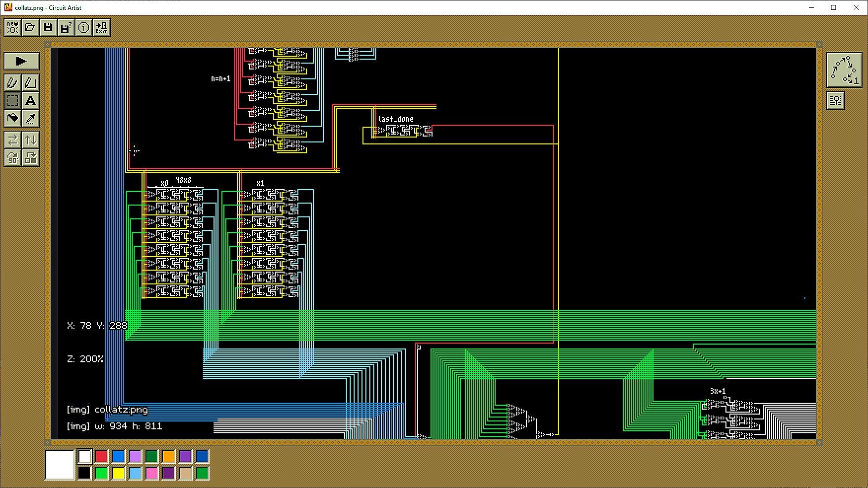Screen dimensions: 868x488
Task: Click the path nodes tool on right
Action: pos(844,70)
